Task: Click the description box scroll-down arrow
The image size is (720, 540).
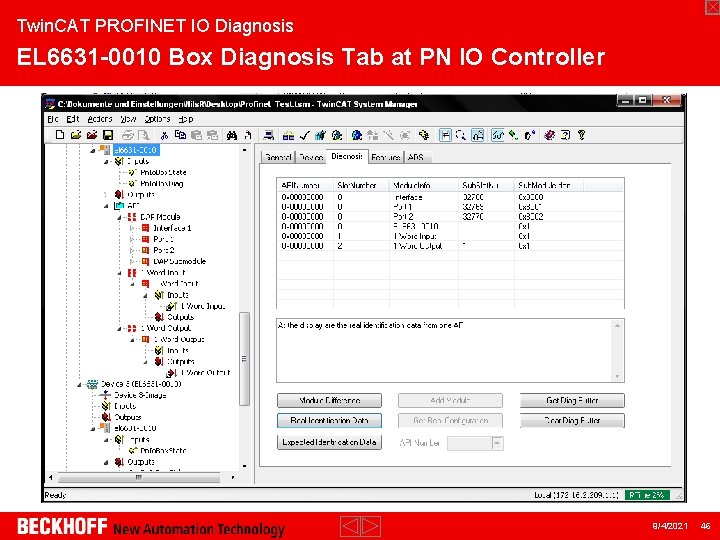Action: 617,376
